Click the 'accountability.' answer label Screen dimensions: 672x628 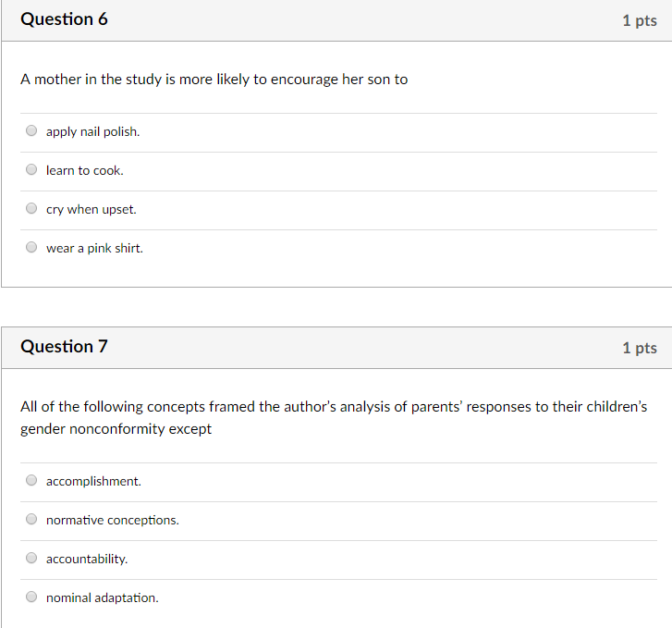click(x=87, y=559)
